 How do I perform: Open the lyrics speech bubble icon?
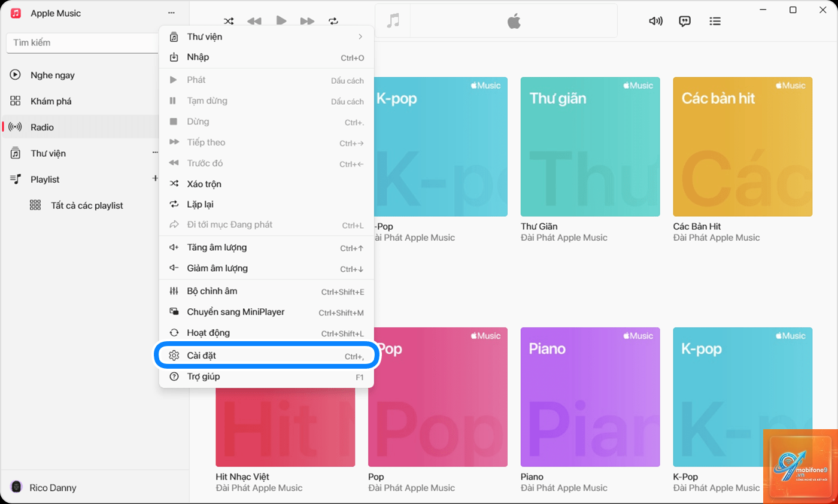(x=685, y=21)
